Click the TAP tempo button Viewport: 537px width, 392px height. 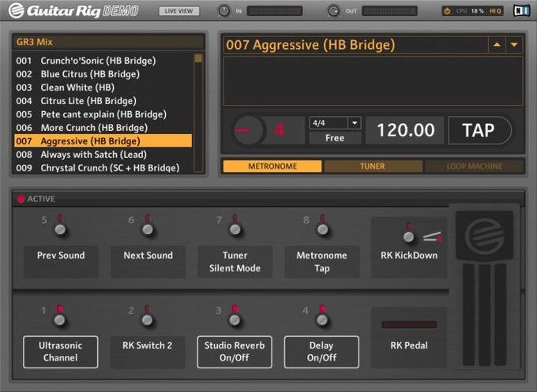479,130
